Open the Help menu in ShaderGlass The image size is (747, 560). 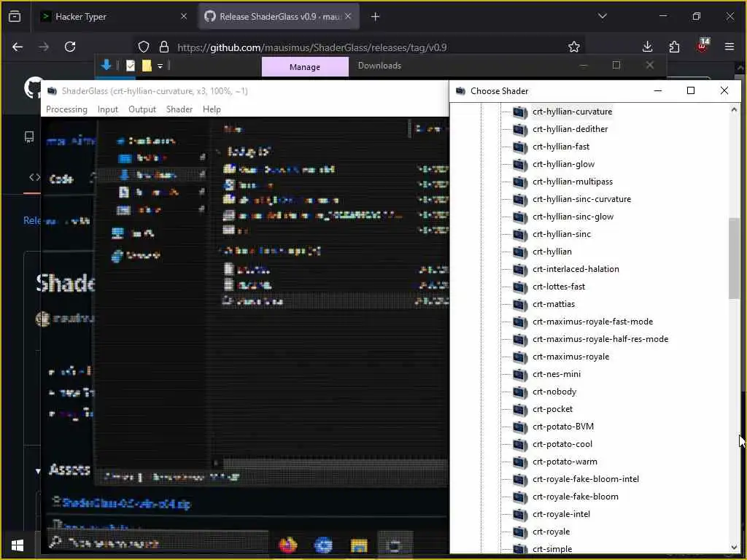(x=212, y=109)
